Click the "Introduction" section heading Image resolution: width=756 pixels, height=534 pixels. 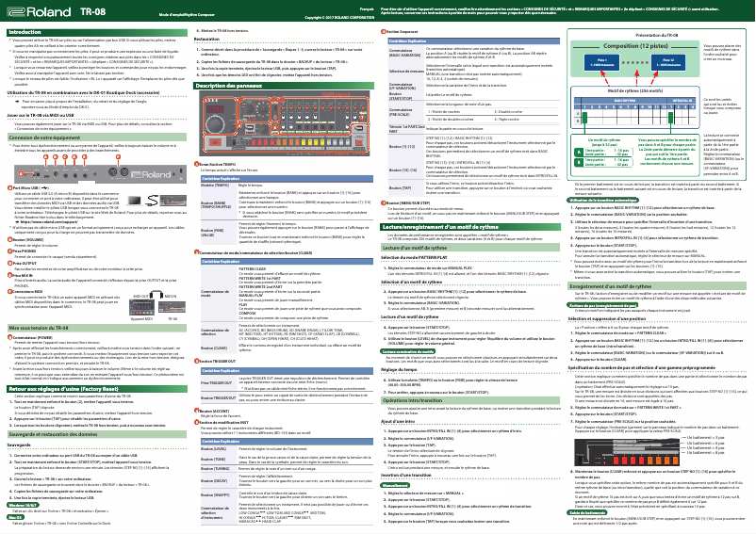click(25, 32)
